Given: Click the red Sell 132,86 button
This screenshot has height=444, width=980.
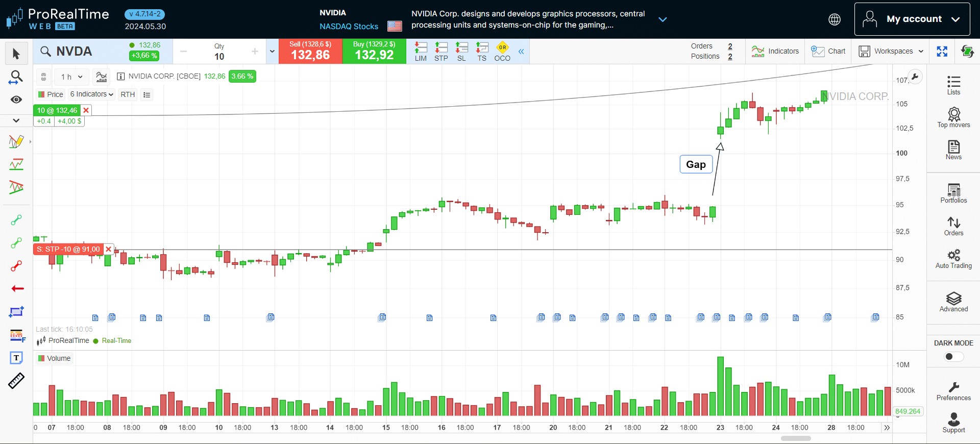Looking at the screenshot, I should (x=310, y=51).
